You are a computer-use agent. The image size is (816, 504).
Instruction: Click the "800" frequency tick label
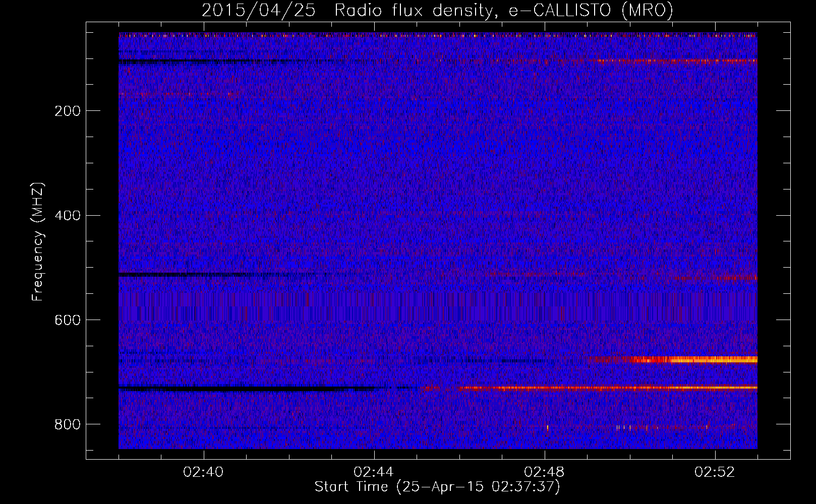pyautogui.click(x=68, y=424)
